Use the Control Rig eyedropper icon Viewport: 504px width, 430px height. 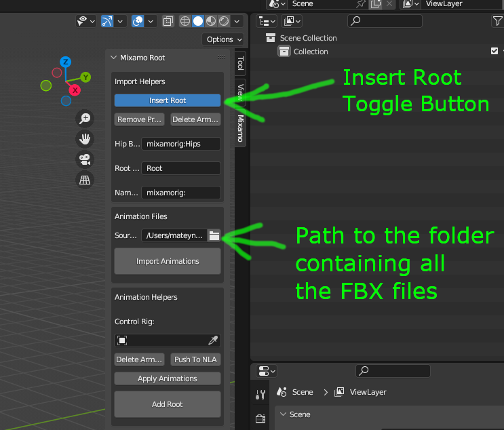point(213,340)
